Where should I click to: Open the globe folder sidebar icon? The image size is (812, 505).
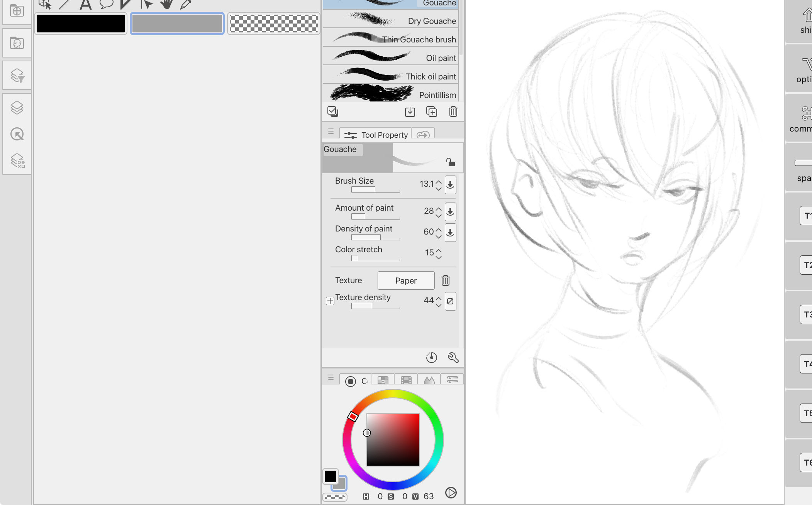click(x=17, y=11)
